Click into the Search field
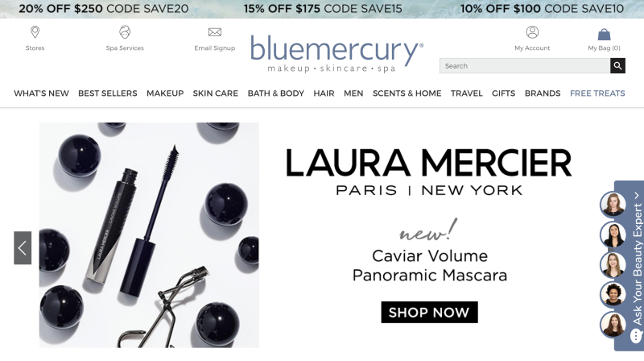This screenshot has width=644, height=361. (525, 66)
